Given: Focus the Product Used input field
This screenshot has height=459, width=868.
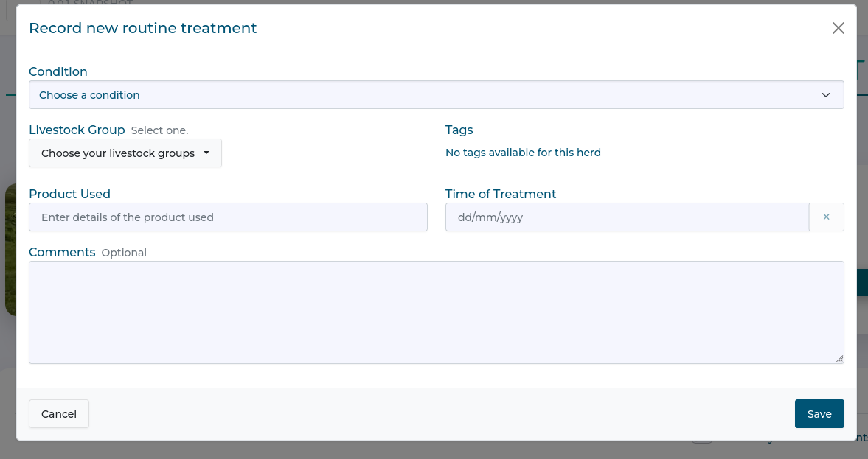Looking at the screenshot, I should click(x=228, y=217).
